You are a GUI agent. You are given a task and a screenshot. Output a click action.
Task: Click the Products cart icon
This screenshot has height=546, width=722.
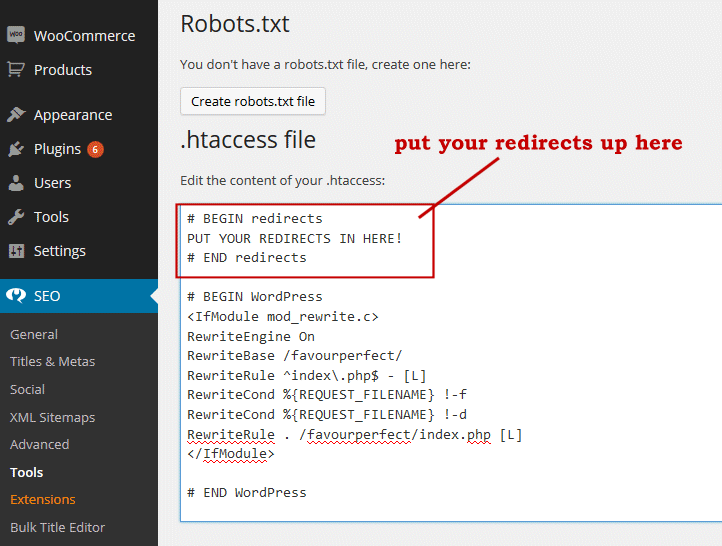(16, 70)
